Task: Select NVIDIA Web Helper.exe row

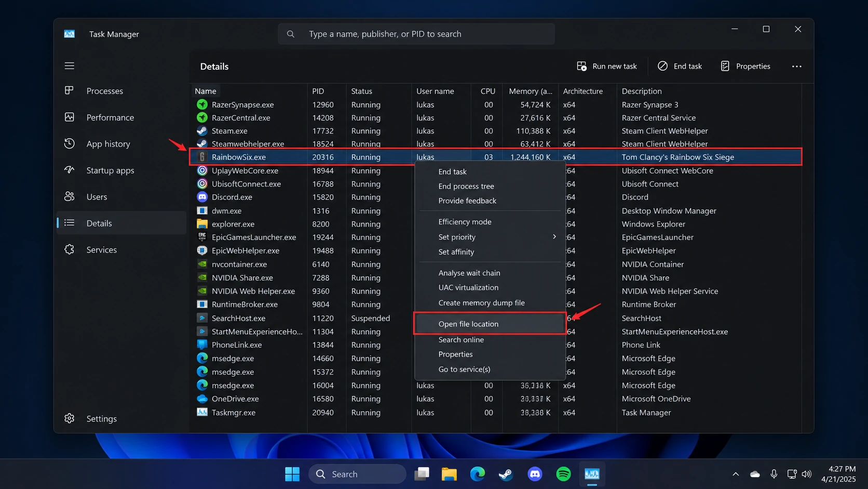Action: (496, 291)
